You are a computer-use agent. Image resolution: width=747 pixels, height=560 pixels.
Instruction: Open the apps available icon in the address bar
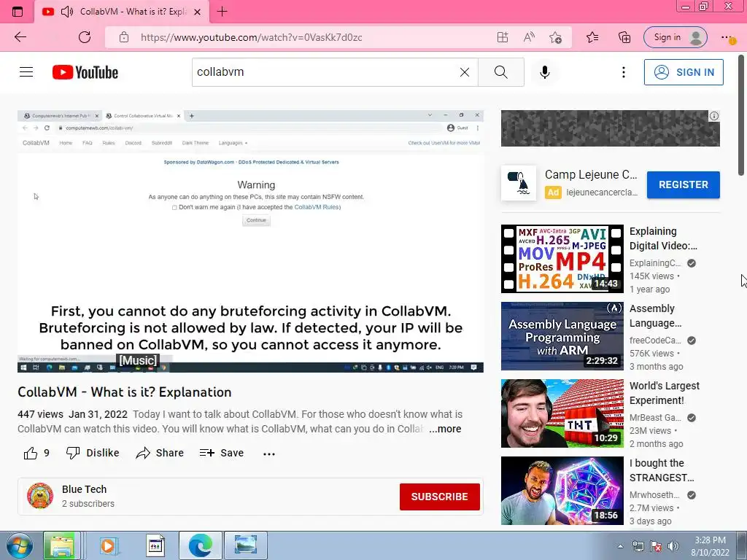point(502,37)
